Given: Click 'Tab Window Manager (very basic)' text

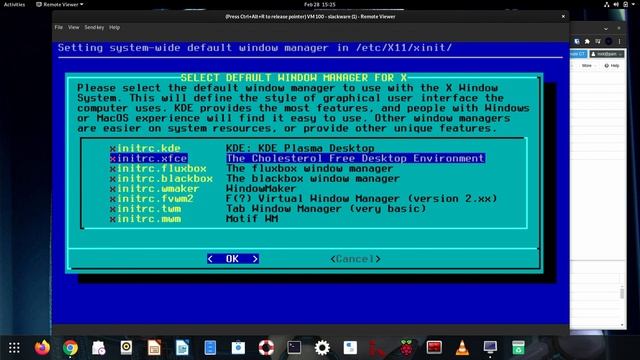Looking at the screenshot, I should pos(326,209).
